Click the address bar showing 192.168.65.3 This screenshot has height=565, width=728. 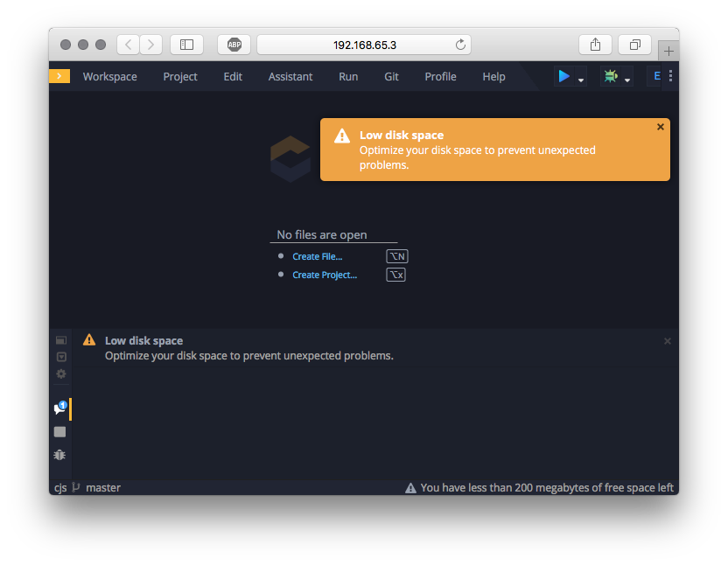pos(364,45)
